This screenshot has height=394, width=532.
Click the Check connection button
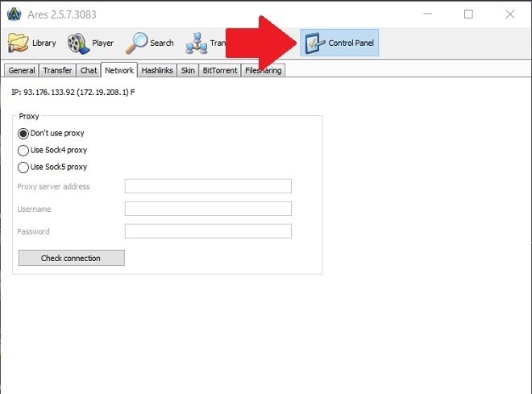[71, 258]
